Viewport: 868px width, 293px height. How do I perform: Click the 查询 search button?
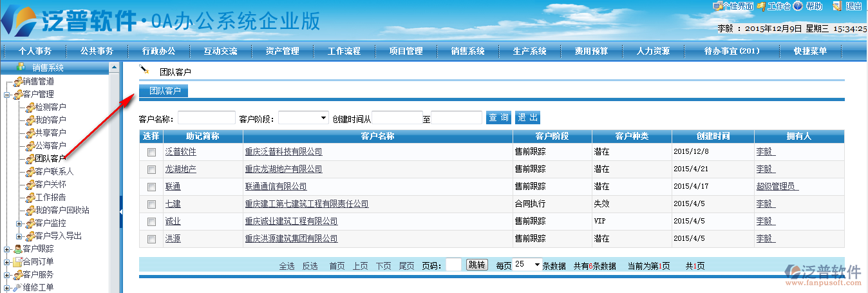[x=498, y=117]
